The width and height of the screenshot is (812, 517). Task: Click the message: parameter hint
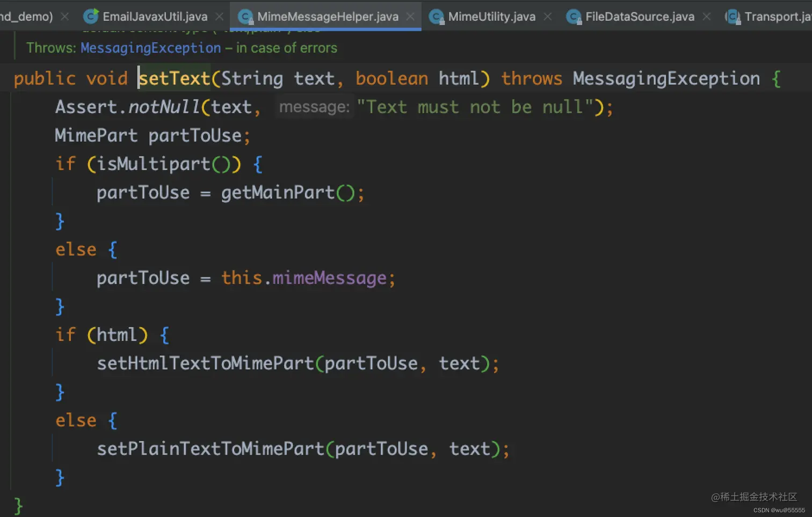tap(315, 107)
